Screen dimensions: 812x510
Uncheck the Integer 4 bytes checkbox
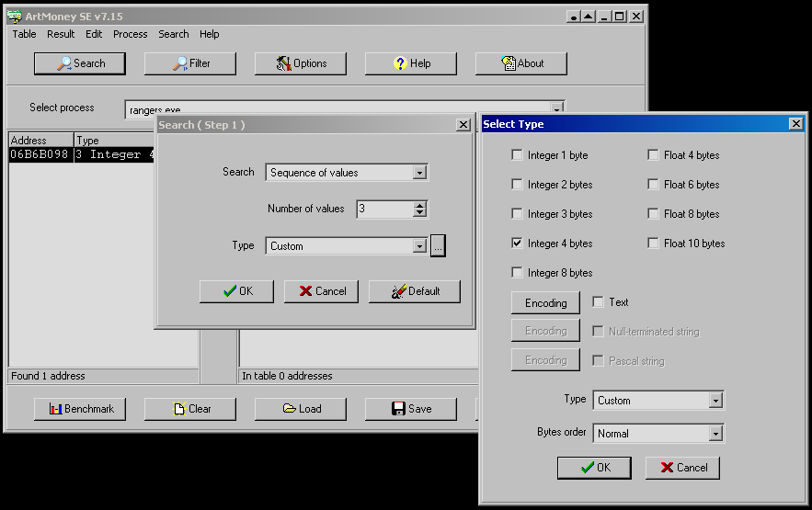[517, 244]
